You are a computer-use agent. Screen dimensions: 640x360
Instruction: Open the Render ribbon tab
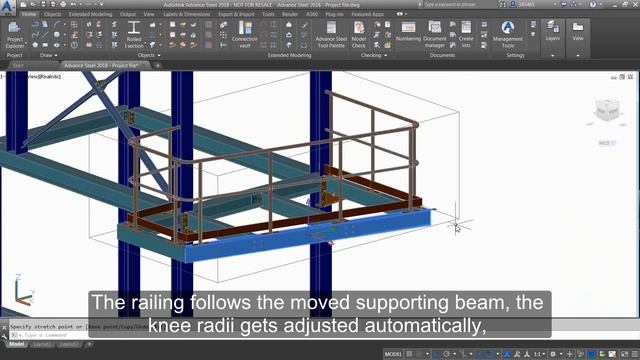coord(290,14)
